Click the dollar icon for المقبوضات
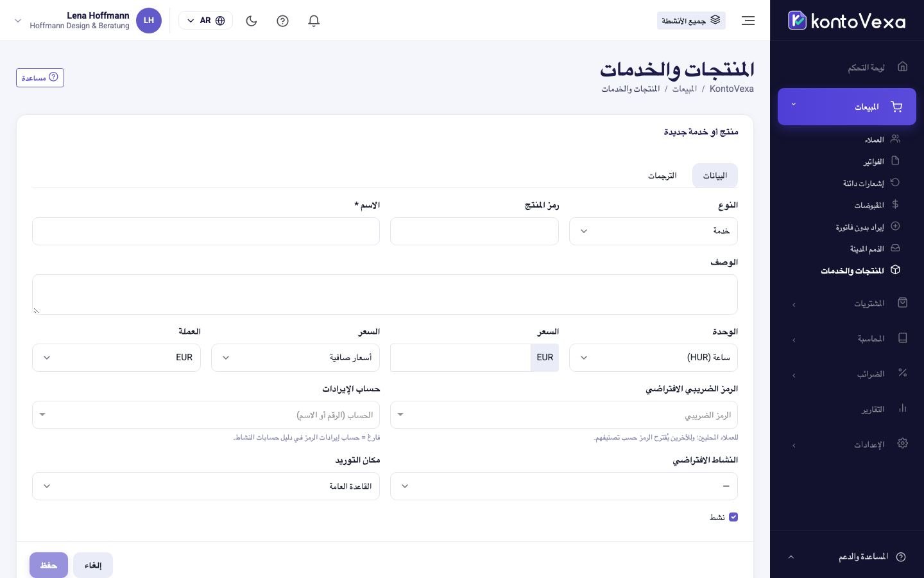The image size is (924, 578). coord(895,204)
